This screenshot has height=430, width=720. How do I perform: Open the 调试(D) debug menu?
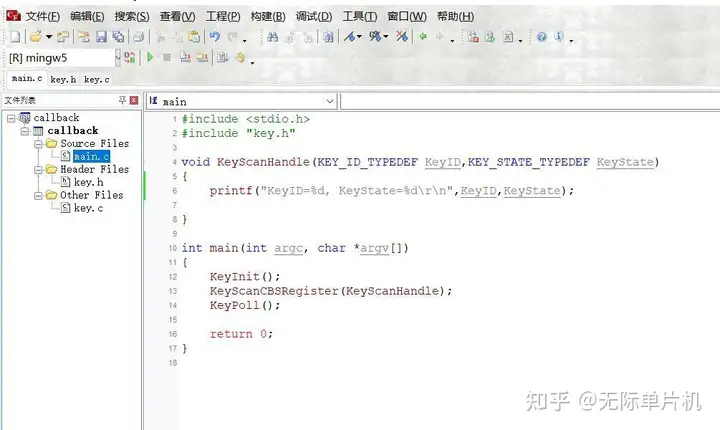pyautogui.click(x=314, y=17)
